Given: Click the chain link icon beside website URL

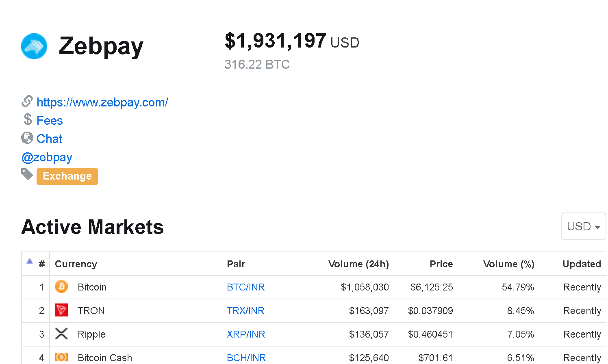Looking at the screenshot, I should pos(27,101).
